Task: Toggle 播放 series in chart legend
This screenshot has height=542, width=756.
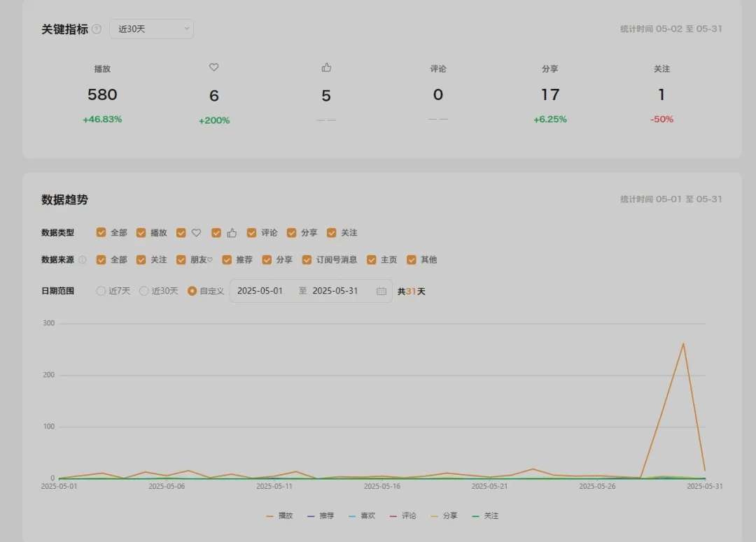Action: coord(279,516)
